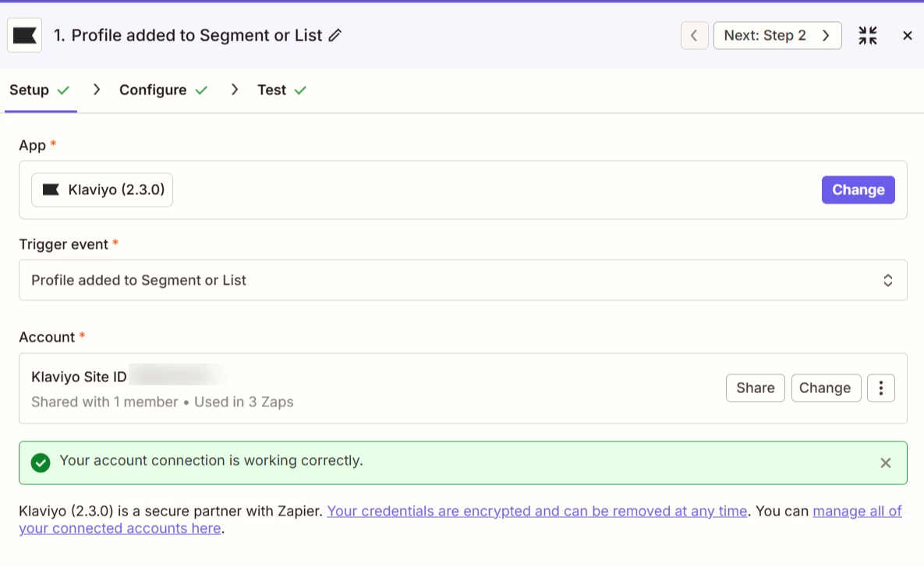Viewport: 924px width, 567px height.
Task: Switch to the Setup tab
Action: pyautogui.click(x=40, y=90)
